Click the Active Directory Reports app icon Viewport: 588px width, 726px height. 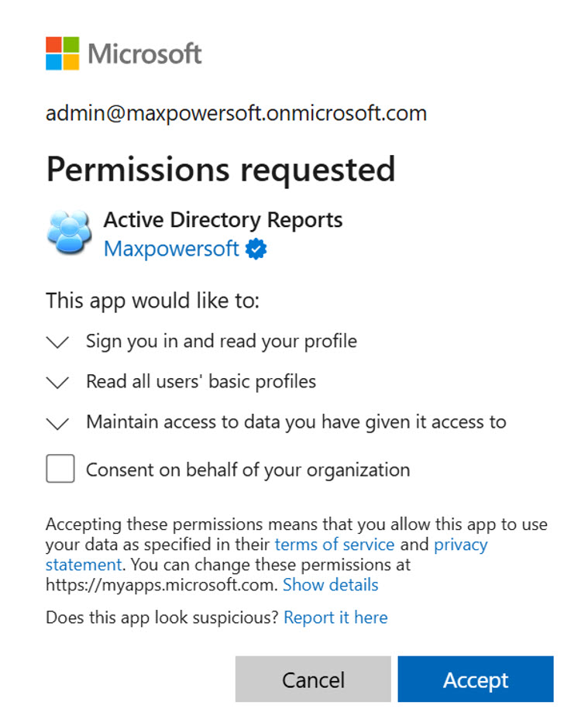pyautogui.click(x=69, y=233)
